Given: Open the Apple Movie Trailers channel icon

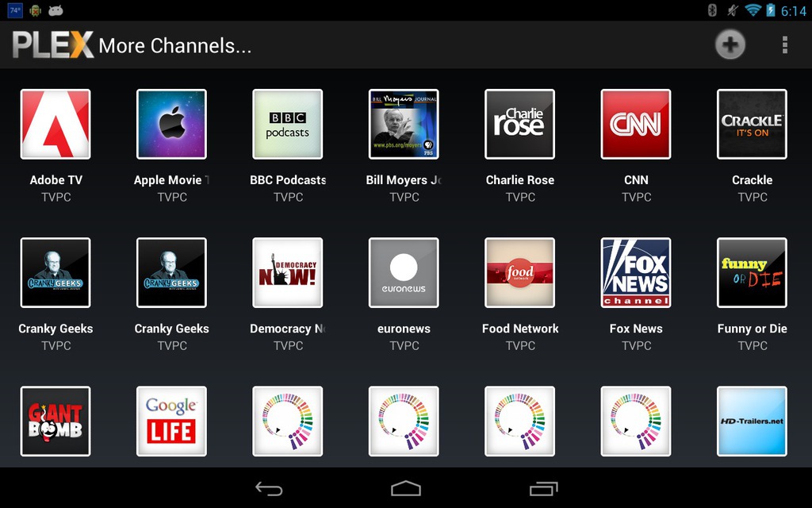Looking at the screenshot, I should tap(171, 124).
